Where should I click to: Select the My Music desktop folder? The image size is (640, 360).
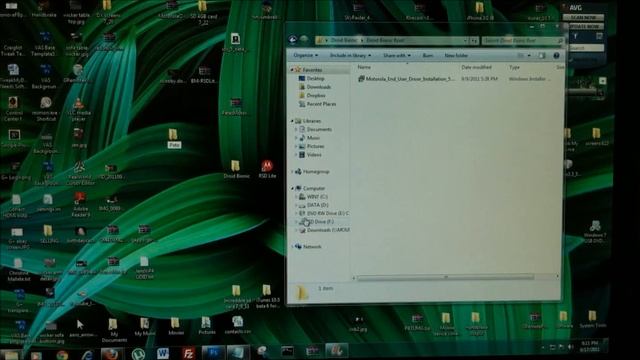(x=144, y=327)
